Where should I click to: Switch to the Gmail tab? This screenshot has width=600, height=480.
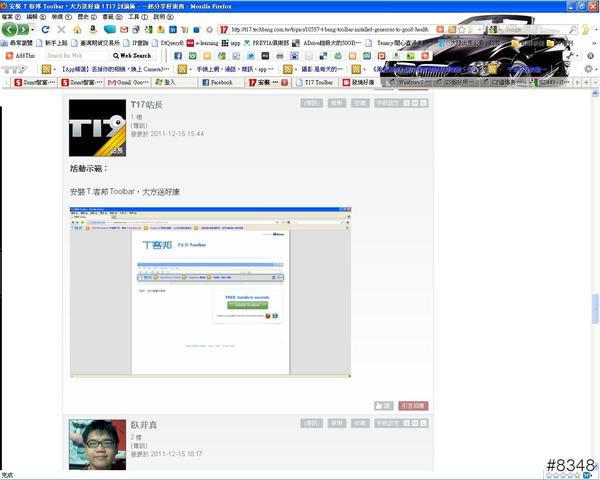point(131,83)
